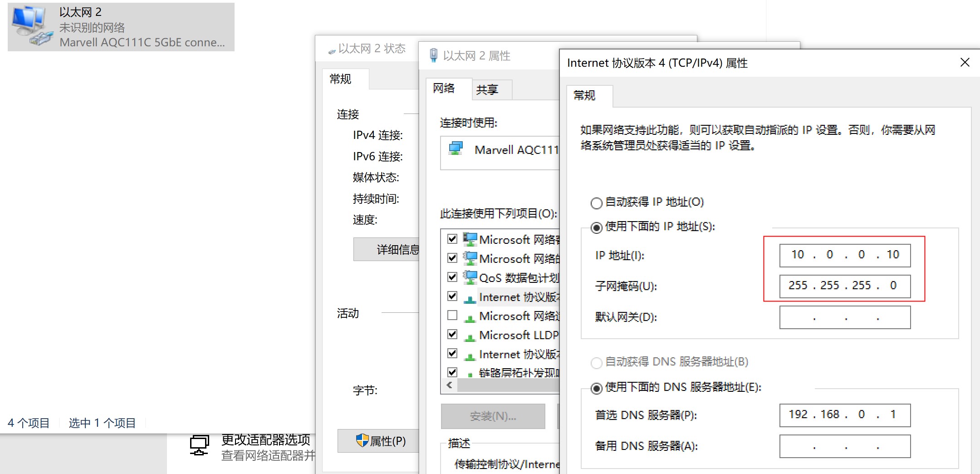Image resolution: width=980 pixels, height=474 pixels.
Task: Click the 详细信息 button
Action: pos(387,249)
